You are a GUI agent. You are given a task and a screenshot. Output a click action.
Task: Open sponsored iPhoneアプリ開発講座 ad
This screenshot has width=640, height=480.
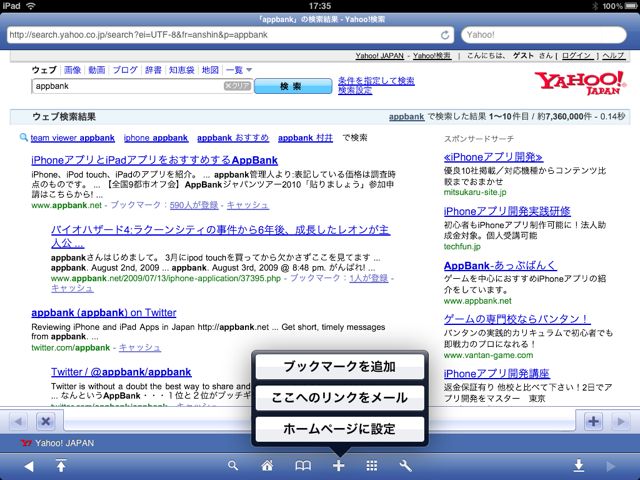pyautogui.click(x=496, y=373)
